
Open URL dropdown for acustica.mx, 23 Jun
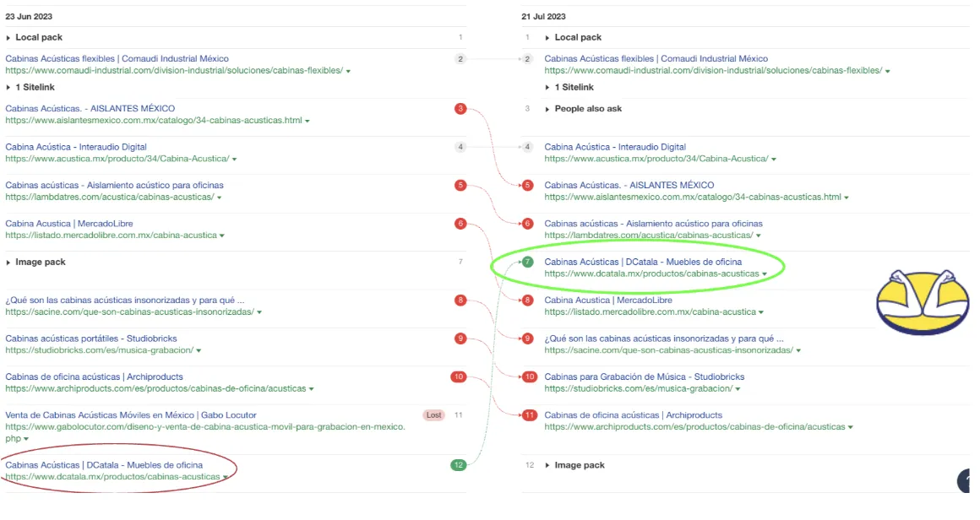pyautogui.click(x=234, y=160)
